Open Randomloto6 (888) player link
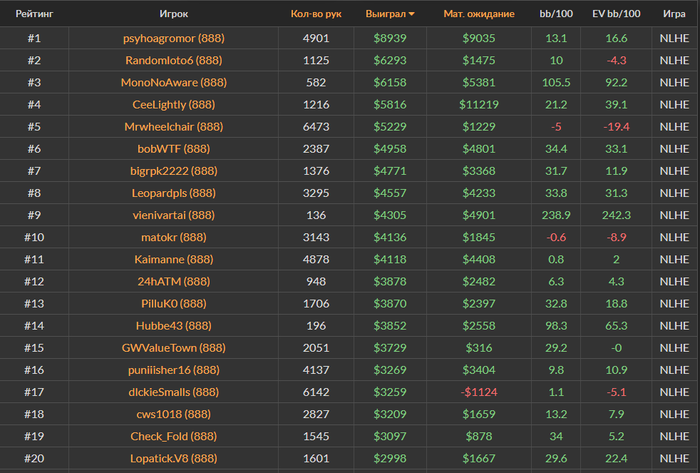 pyautogui.click(x=174, y=60)
